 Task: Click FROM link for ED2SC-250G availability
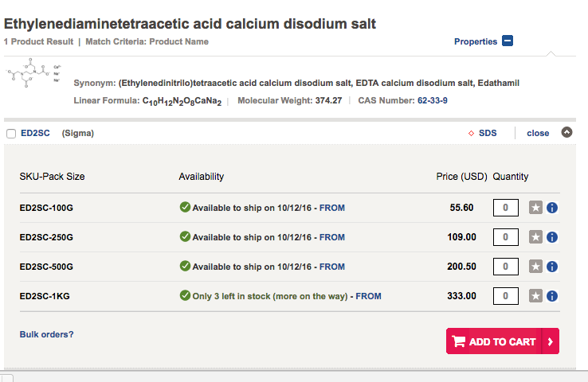[332, 237]
